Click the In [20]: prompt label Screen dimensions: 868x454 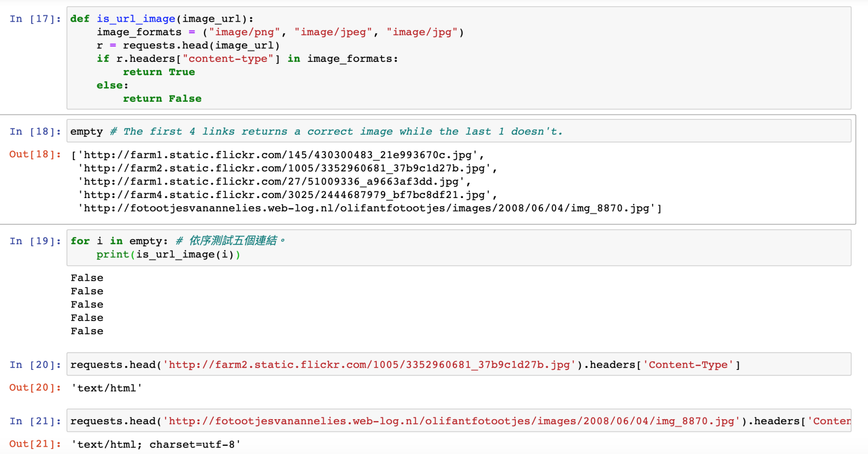(x=35, y=365)
